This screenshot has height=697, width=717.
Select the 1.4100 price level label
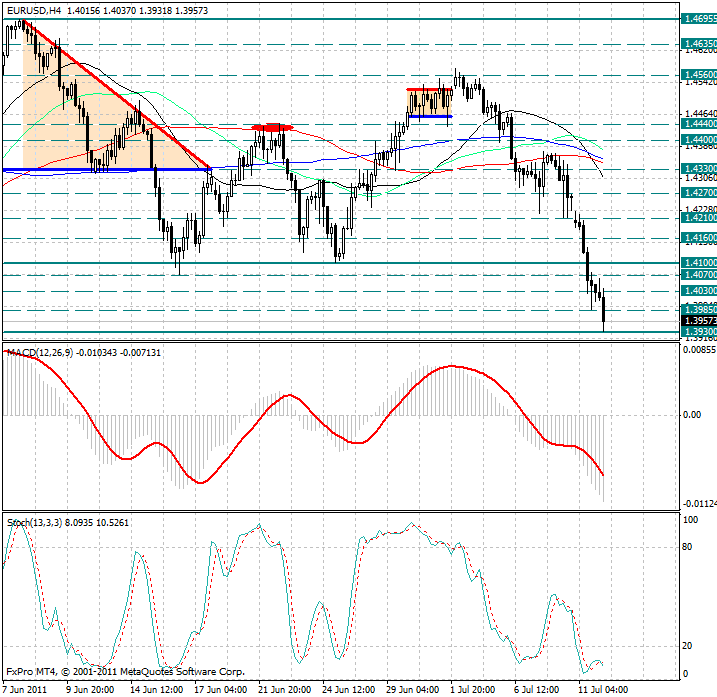pos(698,262)
